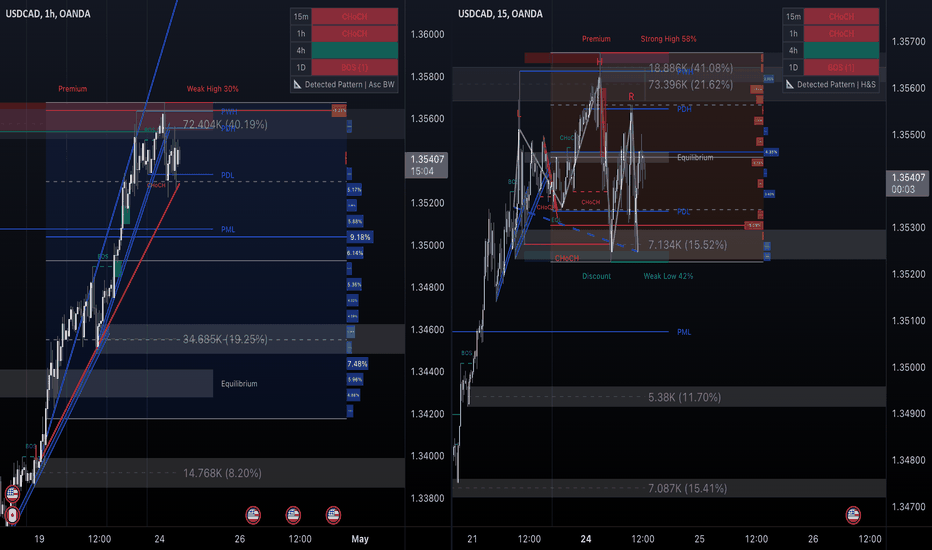Click the 5.38K (11.70%) volume label
Screen dimensions: 932x550
pyautogui.click(x=684, y=397)
